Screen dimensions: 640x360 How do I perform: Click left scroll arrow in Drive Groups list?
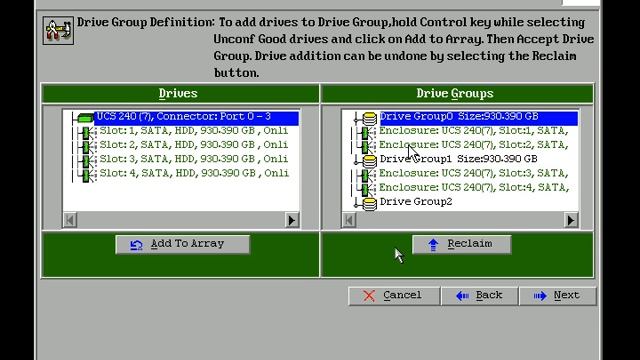click(x=349, y=220)
